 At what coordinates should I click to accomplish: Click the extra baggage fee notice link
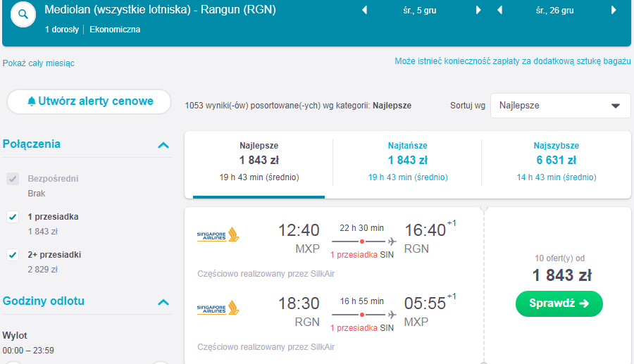pos(513,61)
